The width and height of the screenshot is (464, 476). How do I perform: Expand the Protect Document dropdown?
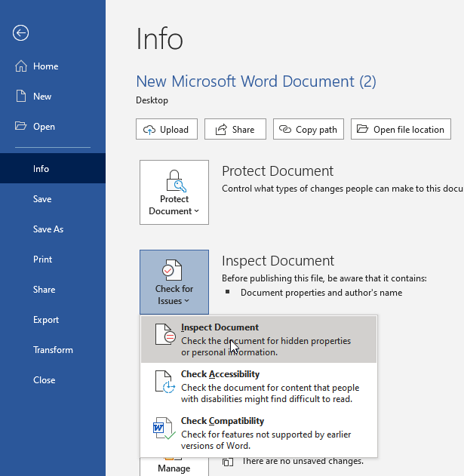pyautogui.click(x=174, y=192)
